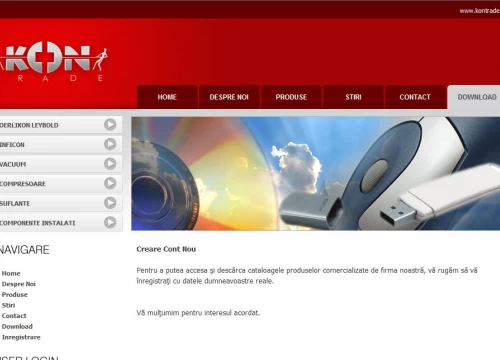The image size is (500, 360).
Task: Click the arrow icon beside Componente Instalati
Action: pos(110,222)
